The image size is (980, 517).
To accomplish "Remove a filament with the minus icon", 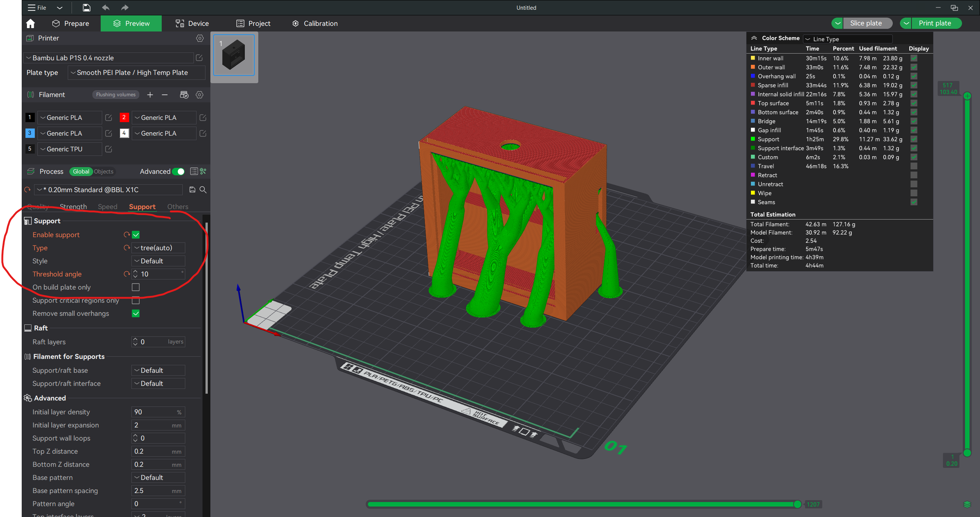I will point(165,95).
